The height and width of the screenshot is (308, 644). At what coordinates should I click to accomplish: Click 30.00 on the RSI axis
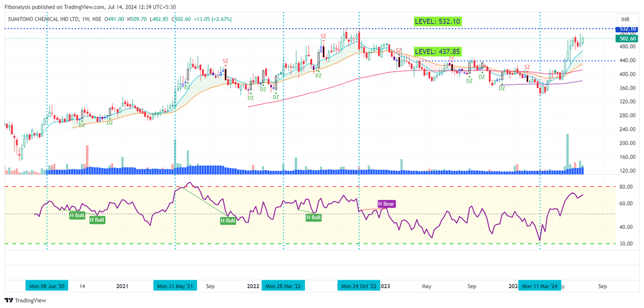point(627,244)
